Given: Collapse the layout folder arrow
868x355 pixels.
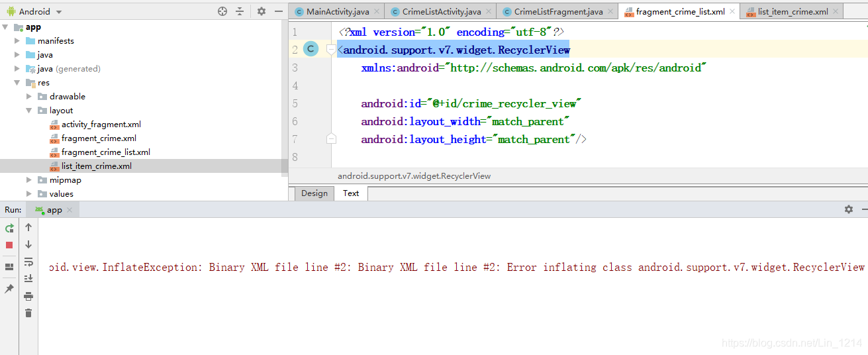Looking at the screenshot, I should [30, 110].
